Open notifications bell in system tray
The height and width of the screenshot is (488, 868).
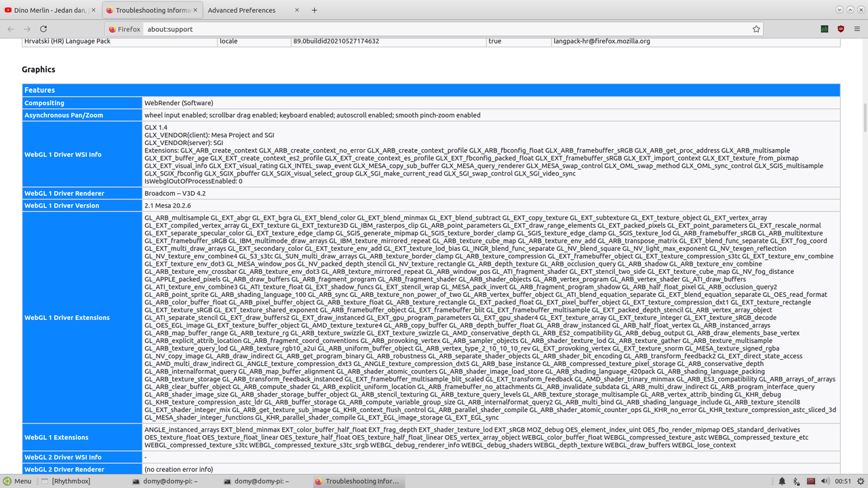pos(782,481)
